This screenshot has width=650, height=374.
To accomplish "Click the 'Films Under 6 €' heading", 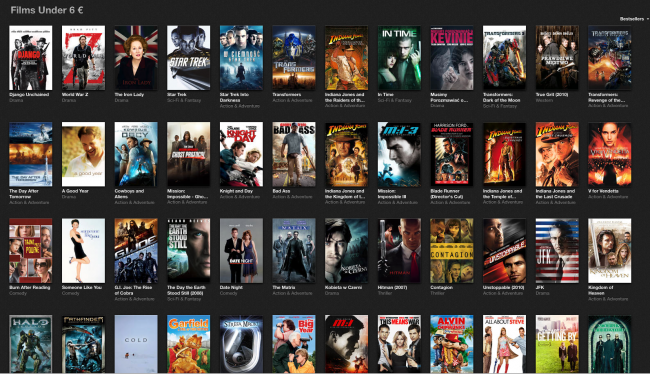I will (x=47, y=10).
